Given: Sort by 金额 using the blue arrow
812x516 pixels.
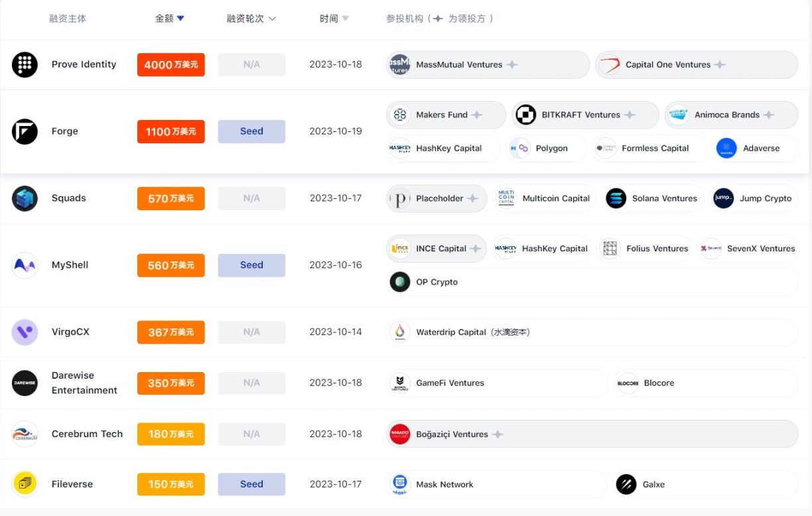Looking at the screenshot, I should click(180, 19).
